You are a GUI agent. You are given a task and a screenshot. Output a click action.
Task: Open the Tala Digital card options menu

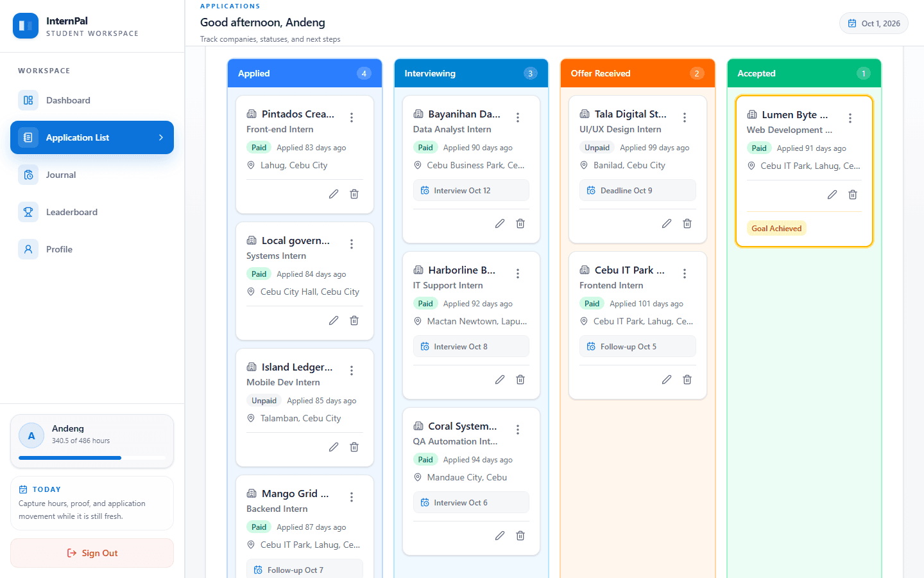[685, 118]
